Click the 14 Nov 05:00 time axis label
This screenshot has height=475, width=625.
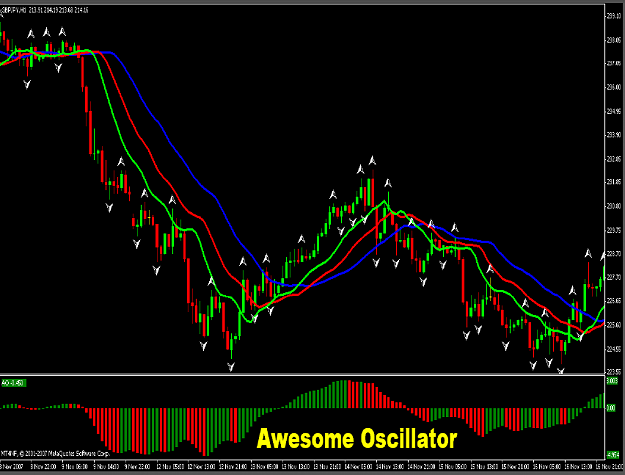coord(359,466)
